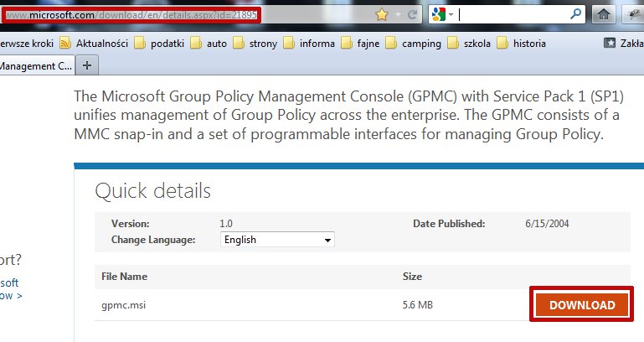Open a new tab with plus button
This screenshot has width=644, height=342.
click(86, 65)
